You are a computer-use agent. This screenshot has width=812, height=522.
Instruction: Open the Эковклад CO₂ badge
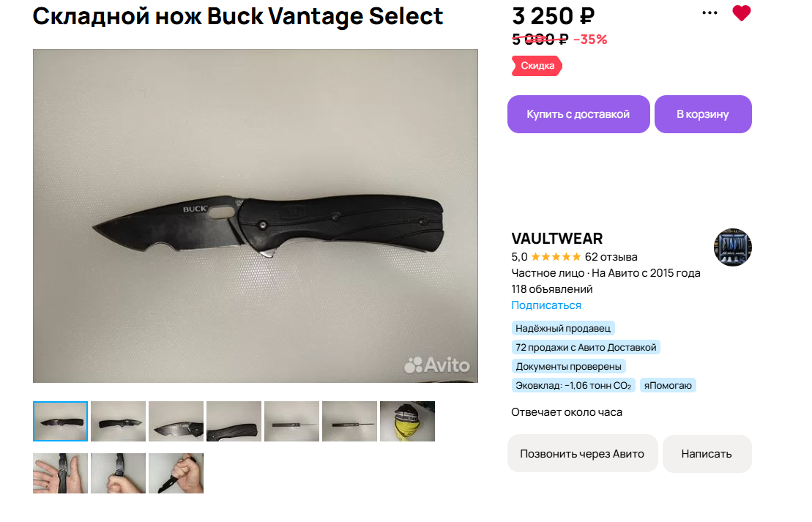click(573, 385)
